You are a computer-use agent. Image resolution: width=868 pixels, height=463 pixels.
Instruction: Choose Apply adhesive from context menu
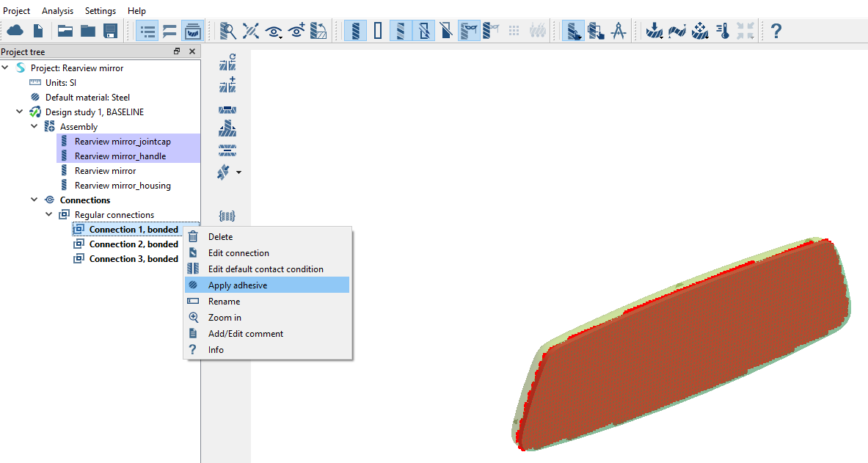pyautogui.click(x=238, y=285)
